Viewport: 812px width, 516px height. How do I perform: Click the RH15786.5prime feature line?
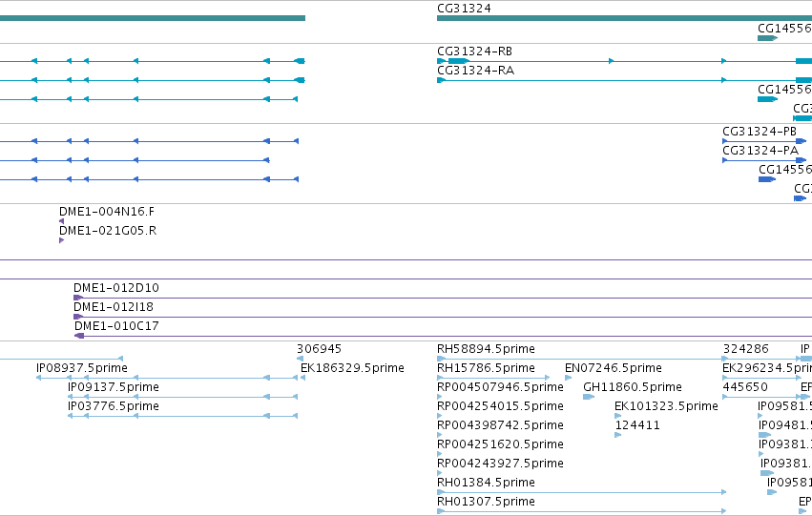[x=493, y=378]
